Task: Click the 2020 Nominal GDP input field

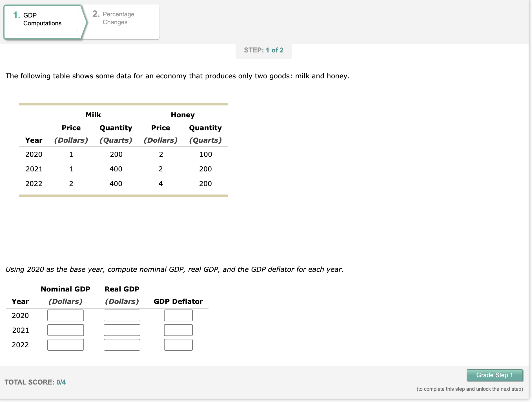Action: (x=65, y=315)
